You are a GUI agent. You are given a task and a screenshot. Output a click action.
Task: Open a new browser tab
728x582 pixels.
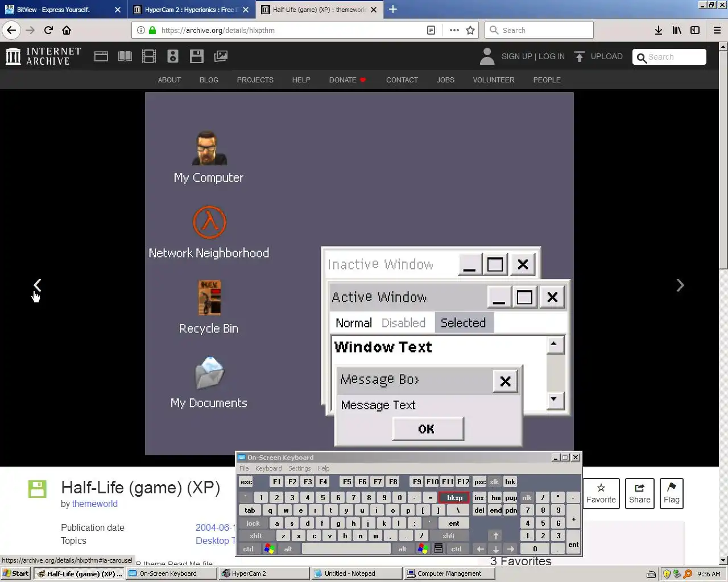[x=393, y=9]
